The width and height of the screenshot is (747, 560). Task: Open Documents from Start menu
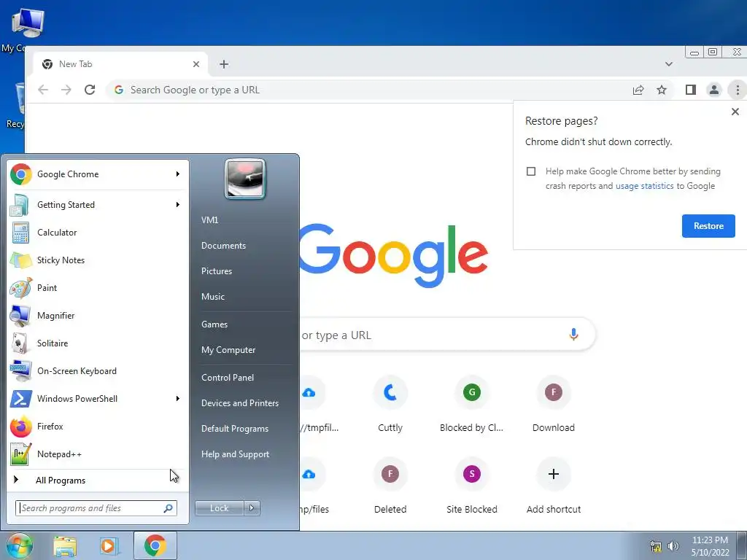tap(223, 246)
